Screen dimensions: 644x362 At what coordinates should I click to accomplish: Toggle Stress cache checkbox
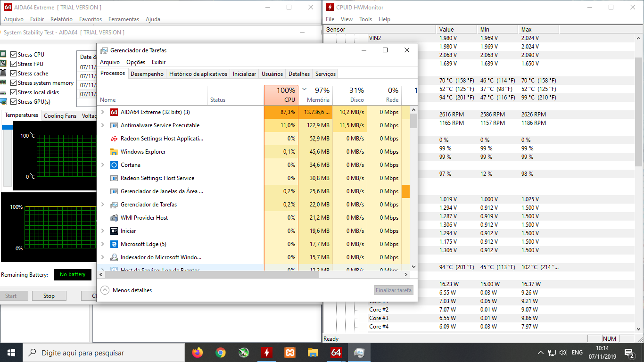point(14,74)
